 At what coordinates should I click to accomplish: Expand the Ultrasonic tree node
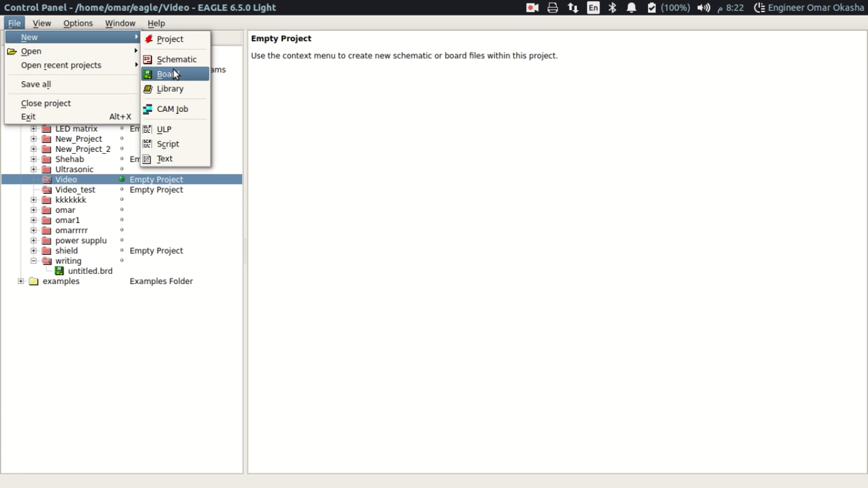(x=34, y=170)
